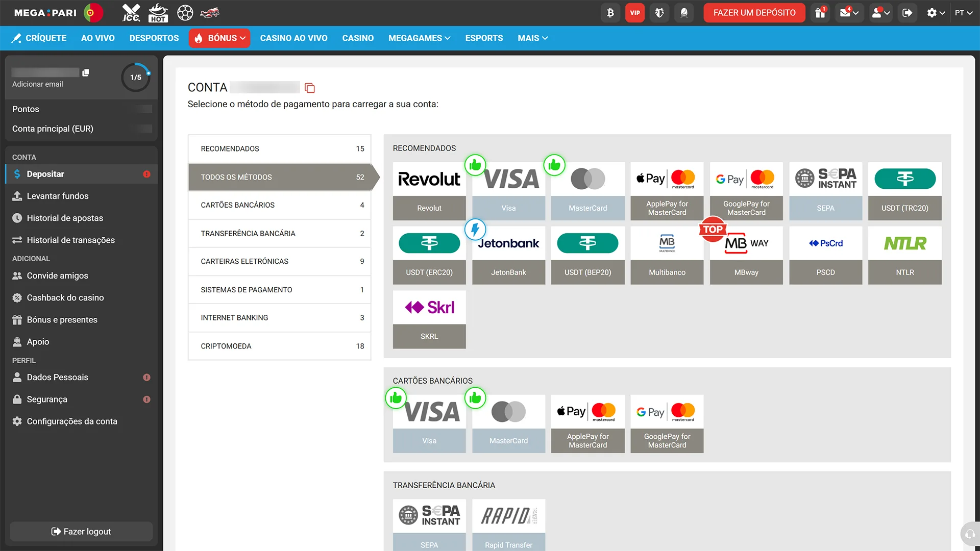Viewport: 980px width, 551px height.
Task: Pick USDT (TRC20) deposit method
Action: pos(905,191)
